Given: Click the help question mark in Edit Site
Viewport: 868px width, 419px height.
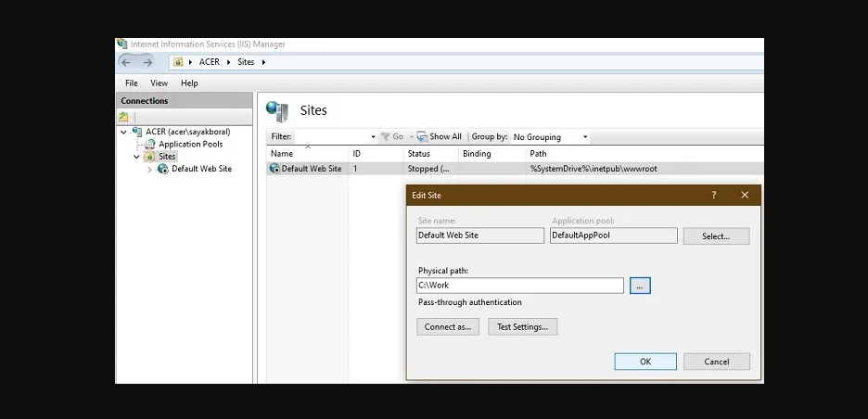Looking at the screenshot, I should [x=713, y=195].
